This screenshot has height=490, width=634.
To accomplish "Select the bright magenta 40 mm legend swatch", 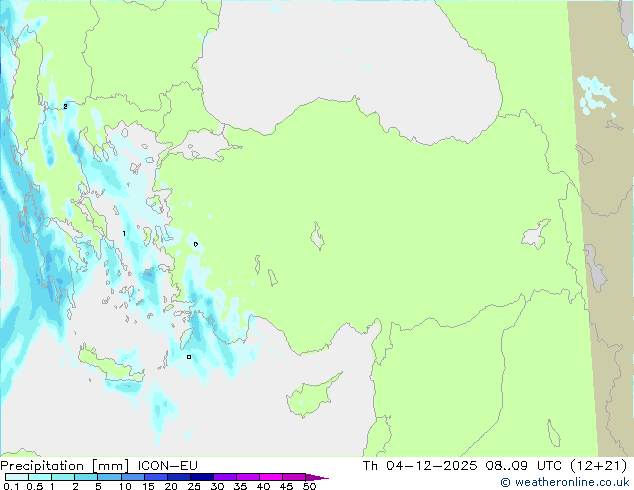I will tap(271, 477).
